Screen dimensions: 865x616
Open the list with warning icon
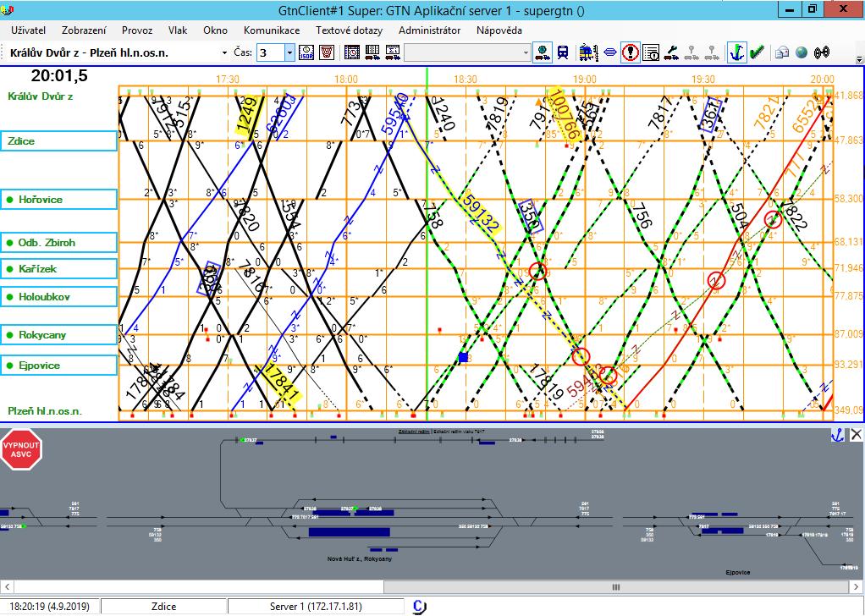click(651, 52)
